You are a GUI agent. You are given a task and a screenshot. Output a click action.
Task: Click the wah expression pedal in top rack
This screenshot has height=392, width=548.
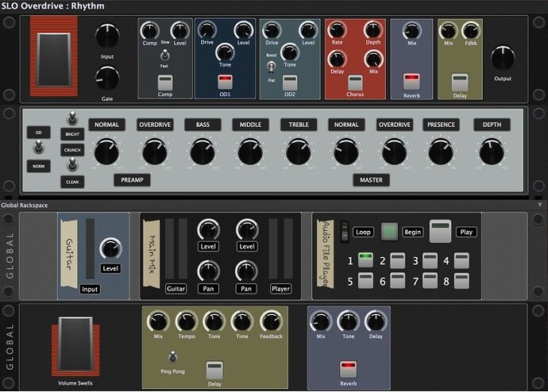click(x=54, y=60)
